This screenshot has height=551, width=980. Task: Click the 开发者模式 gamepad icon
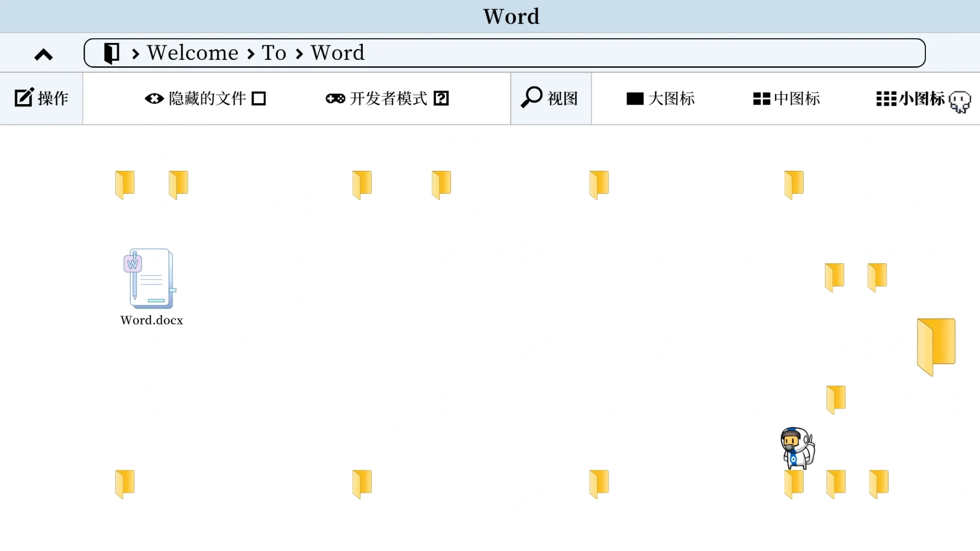335,98
